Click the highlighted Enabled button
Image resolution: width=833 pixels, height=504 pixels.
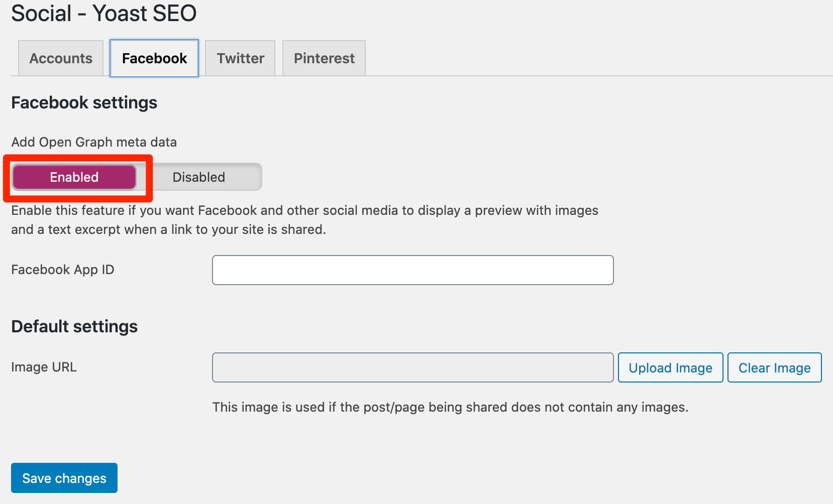(x=74, y=177)
